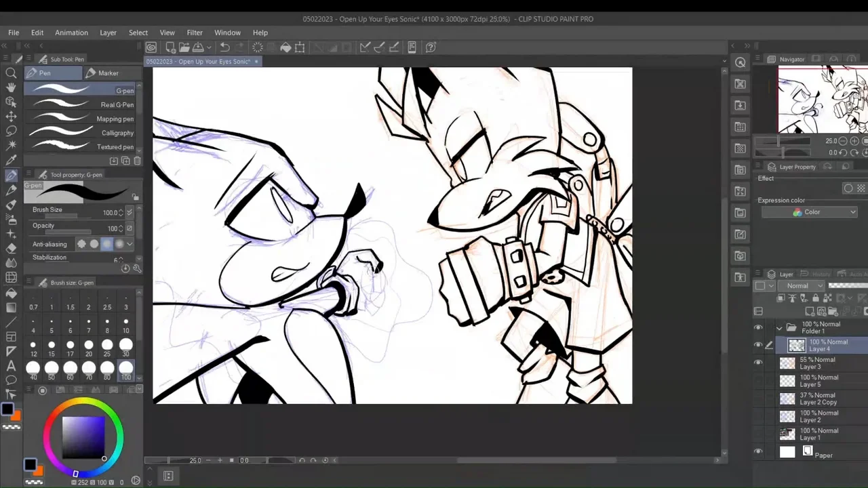Screen dimensions: 868x488
Task: Toggle visibility of Paper layer
Action: [759, 452]
